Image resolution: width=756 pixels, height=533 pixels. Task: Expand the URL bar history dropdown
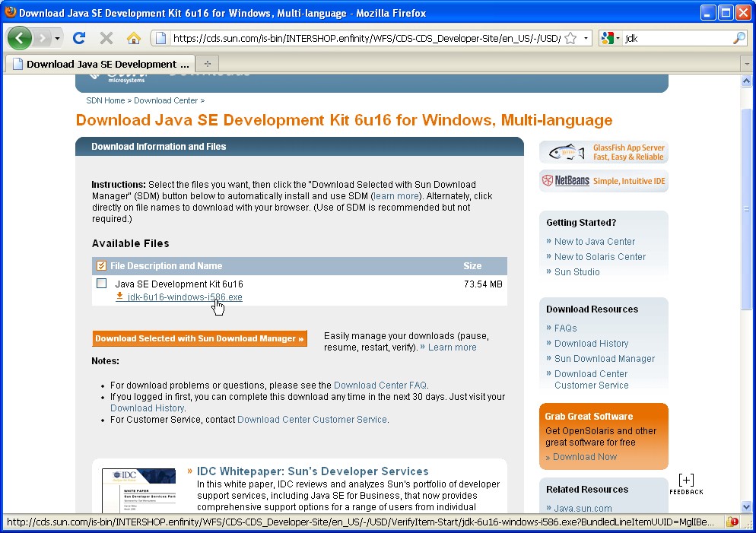point(586,38)
